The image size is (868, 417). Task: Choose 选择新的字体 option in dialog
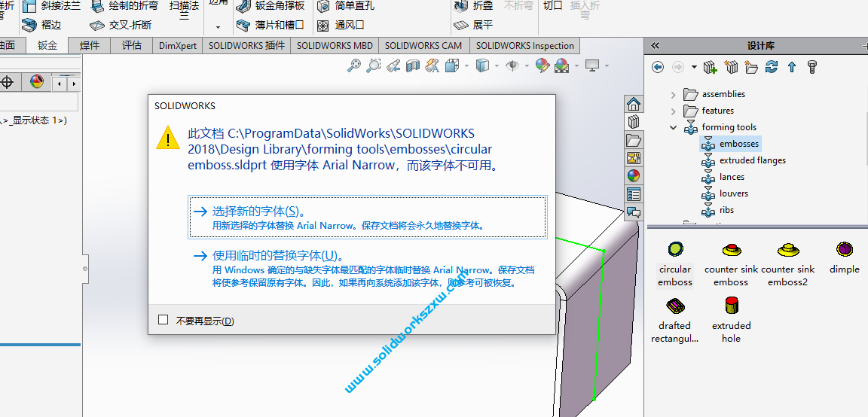pyautogui.click(x=368, y=218)
